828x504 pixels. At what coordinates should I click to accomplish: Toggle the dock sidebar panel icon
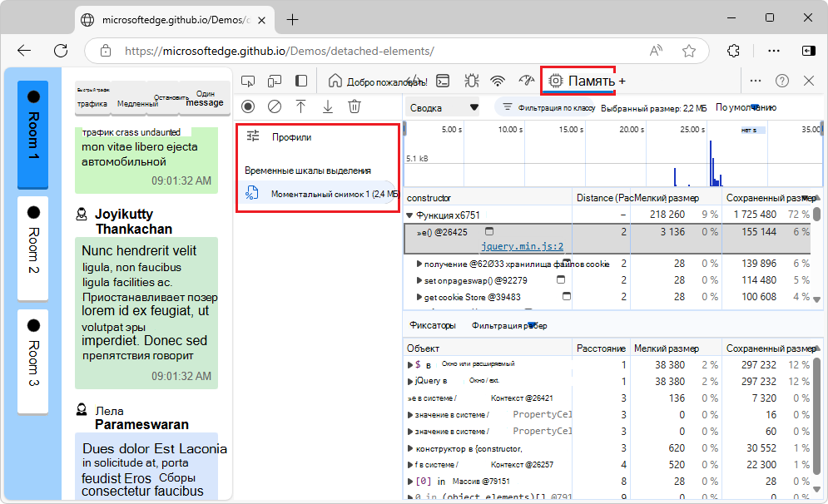point(301,81)
